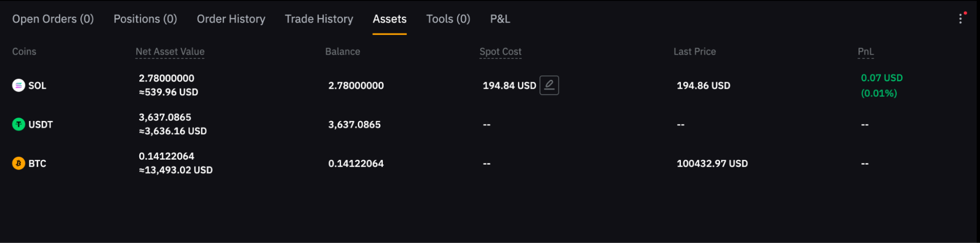
Task: Click the BTC last price 100432.97 USD
Action: click(x=712, y=164)
